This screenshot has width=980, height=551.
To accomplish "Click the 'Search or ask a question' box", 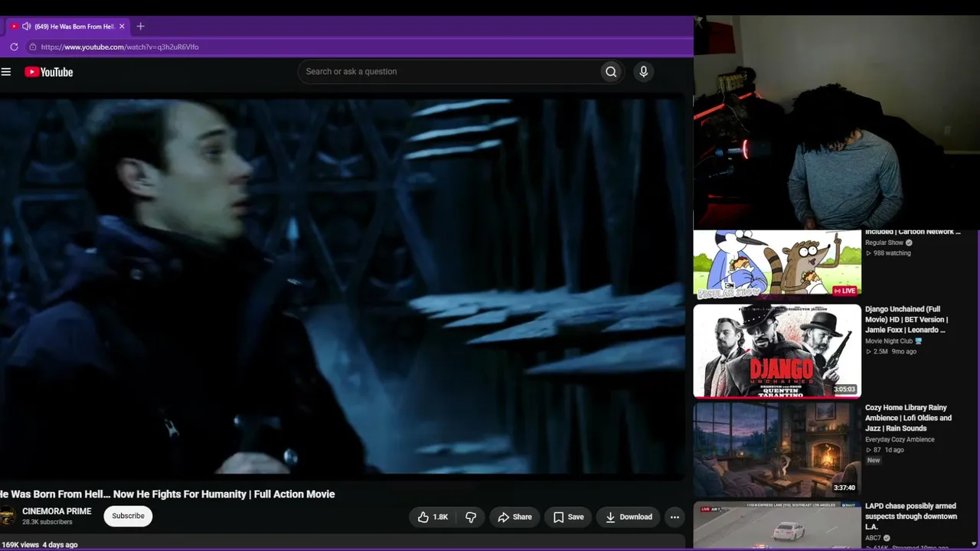I will tap(449, 72).
